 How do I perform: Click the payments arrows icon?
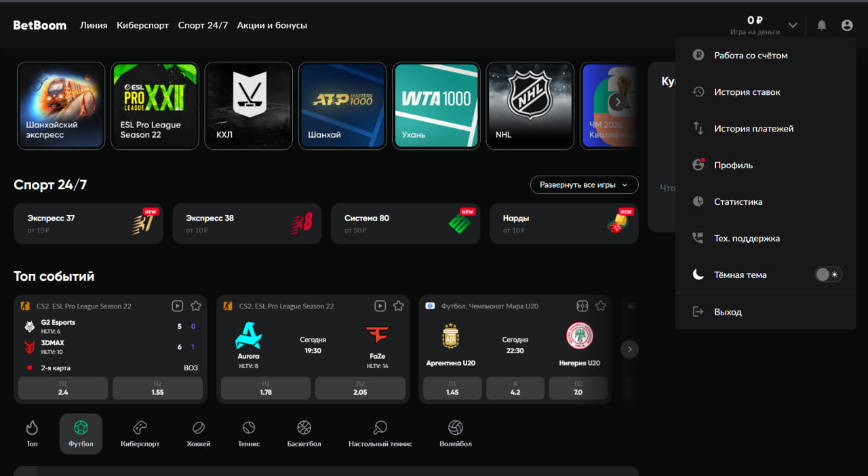698,128
